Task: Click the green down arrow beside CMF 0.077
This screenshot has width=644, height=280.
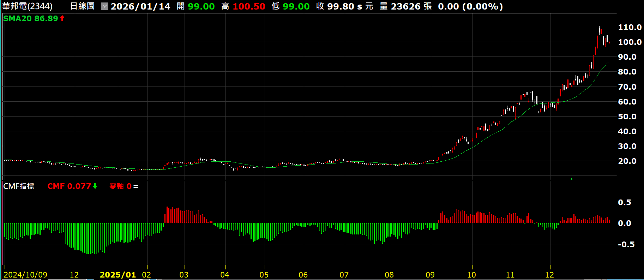Action: coord(95,186)
